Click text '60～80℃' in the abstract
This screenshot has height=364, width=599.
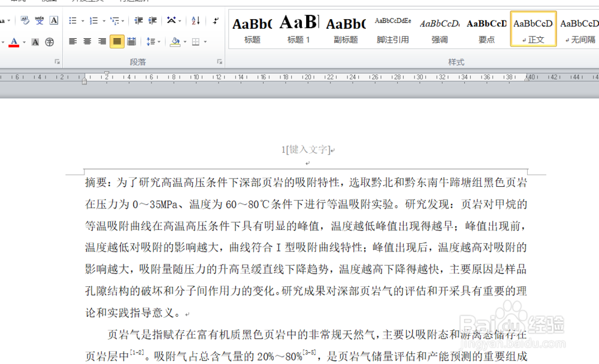tap(248, 204)
